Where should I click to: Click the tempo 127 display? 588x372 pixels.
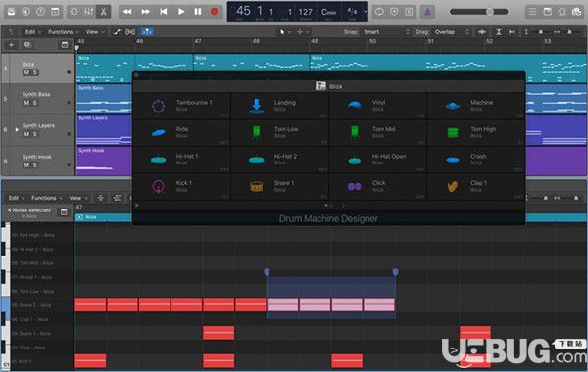tap(305, 12)
